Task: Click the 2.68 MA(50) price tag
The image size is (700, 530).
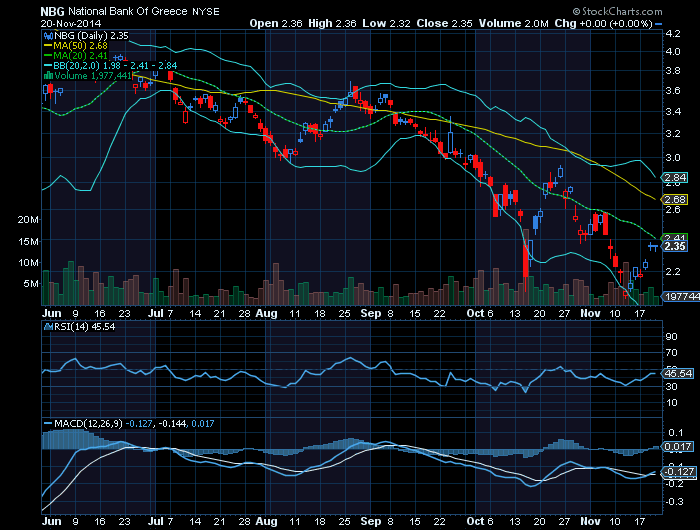Action: [x=675, y=199]
